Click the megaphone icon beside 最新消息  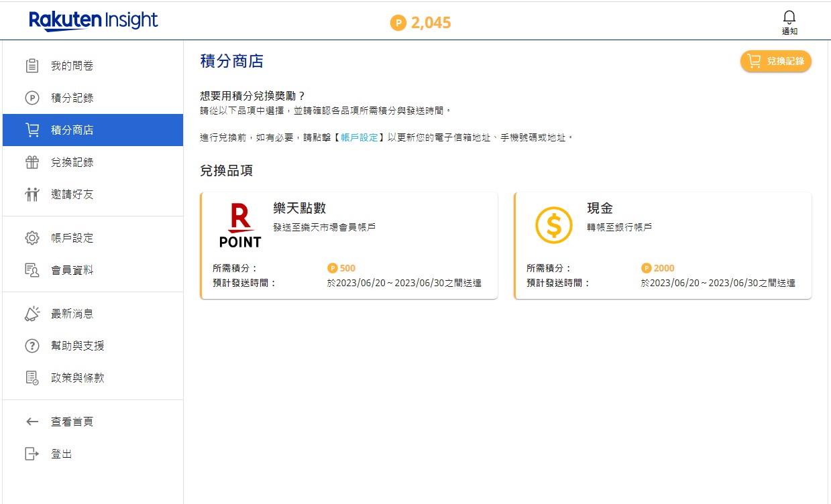[x=32, y=314]
